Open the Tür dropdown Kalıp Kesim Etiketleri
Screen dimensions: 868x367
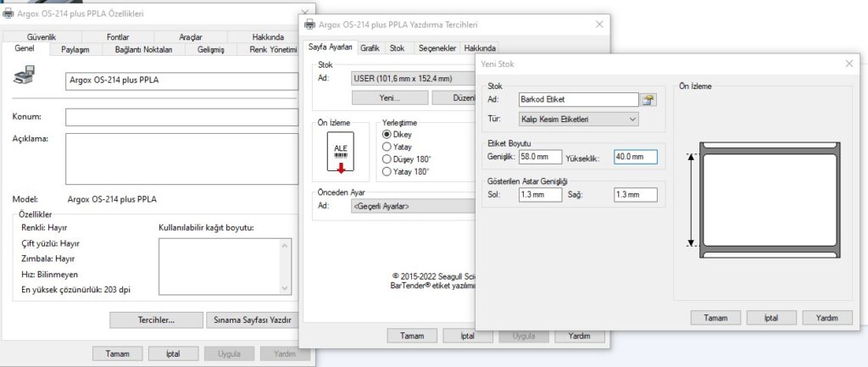pyautogui.click(x=578, y=119)
